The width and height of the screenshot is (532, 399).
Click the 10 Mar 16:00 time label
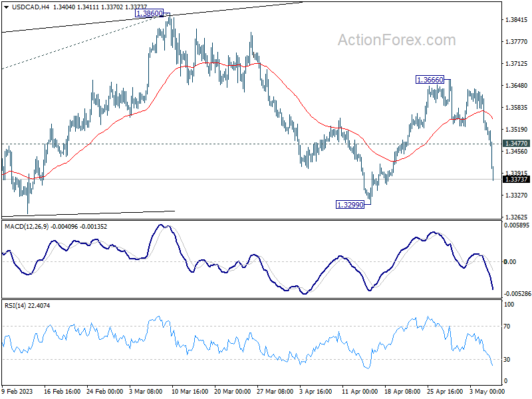(x=190, y=391)
